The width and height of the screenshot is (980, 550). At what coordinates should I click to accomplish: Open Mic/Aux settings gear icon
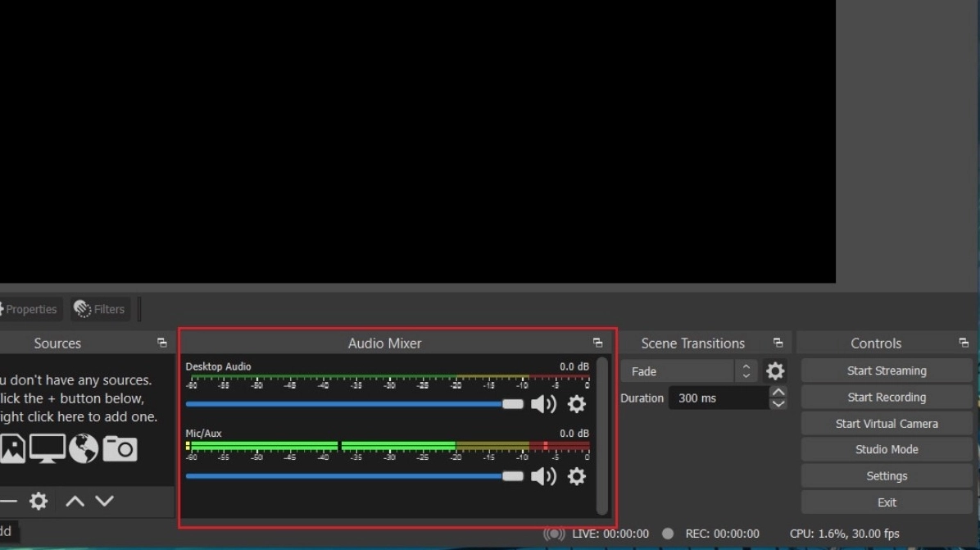tap(577, 476)
